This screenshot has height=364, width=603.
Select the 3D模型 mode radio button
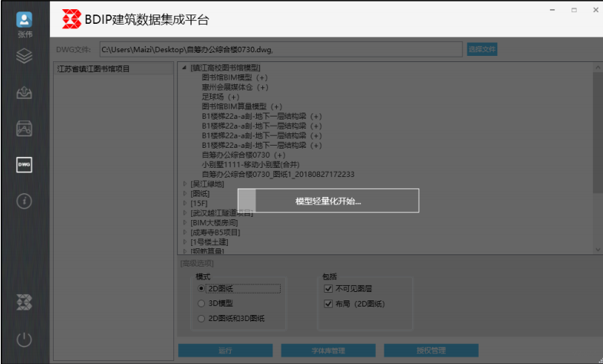[201, 303]
